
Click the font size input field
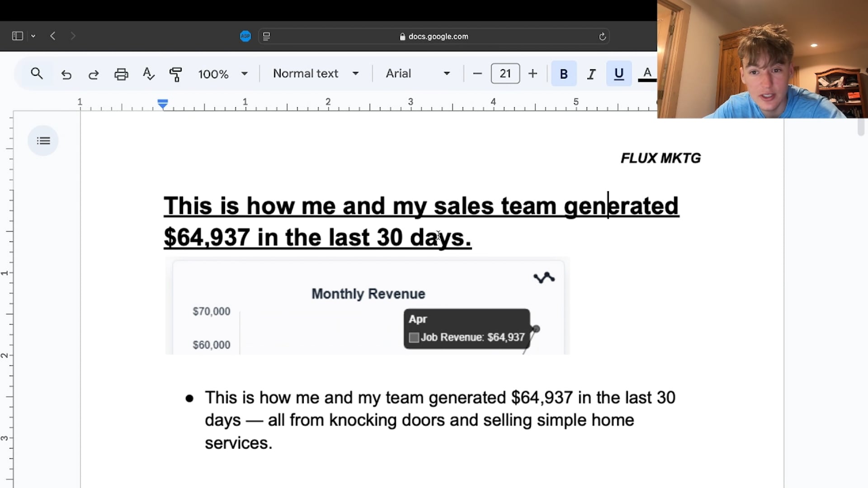505,73
